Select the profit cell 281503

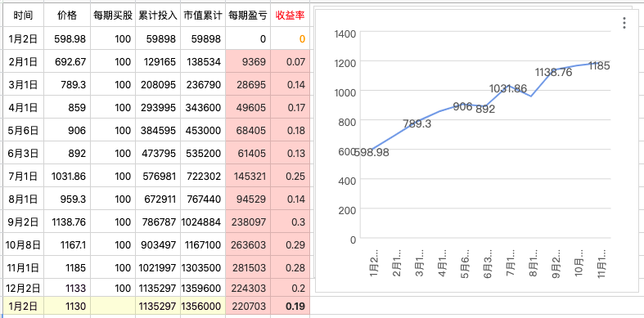[x=248, y=268]
